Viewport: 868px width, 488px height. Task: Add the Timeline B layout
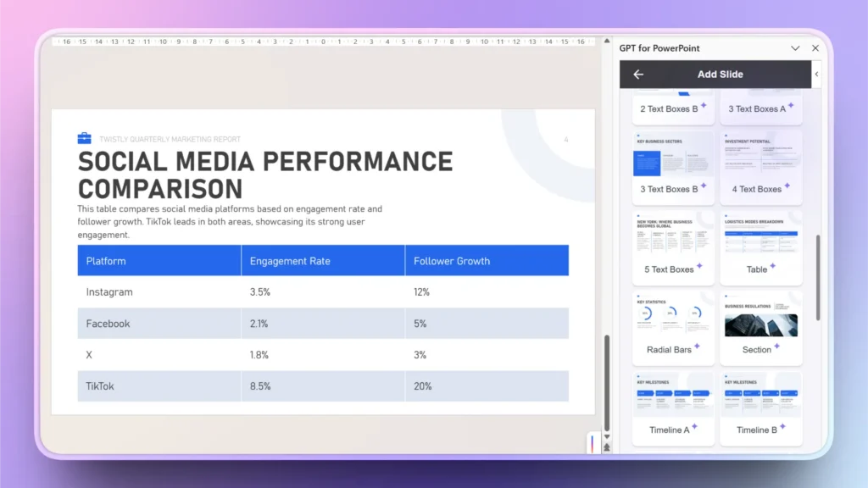pyautogui.click(x=761, y=408)
